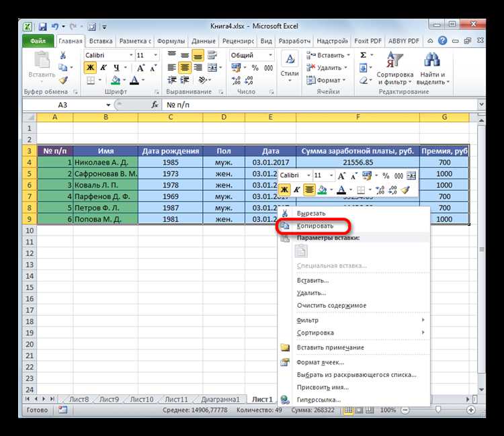This screenshot has height=436, width=504.
Task: Click the insert function fx button
Action: click(155, 105)
